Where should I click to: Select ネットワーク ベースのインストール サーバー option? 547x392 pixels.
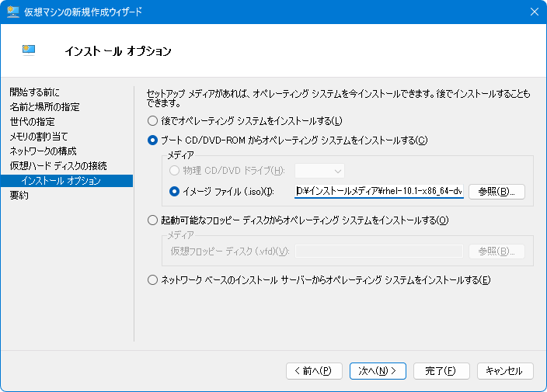tap(152, 280)
